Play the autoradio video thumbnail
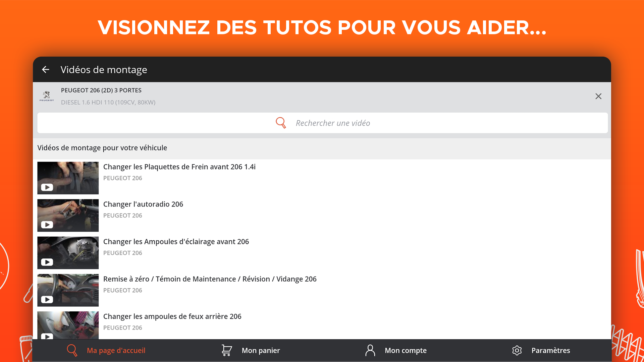This screenshot has width=644, height=362. pos(68,216)
